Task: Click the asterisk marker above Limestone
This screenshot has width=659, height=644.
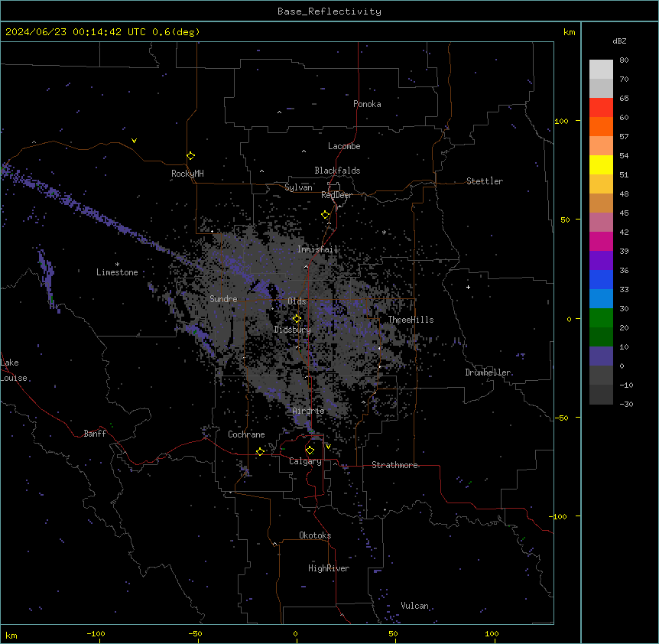Action: tap(117, 265)
